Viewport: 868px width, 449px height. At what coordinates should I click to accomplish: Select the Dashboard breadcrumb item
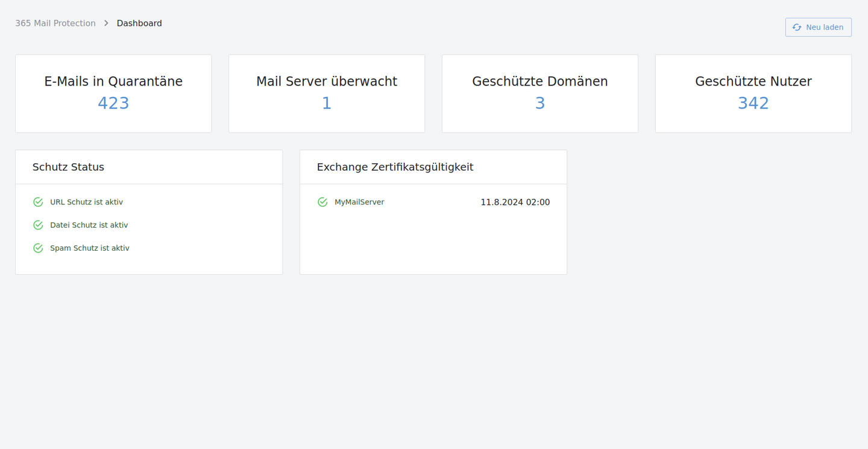click(139, 24)
